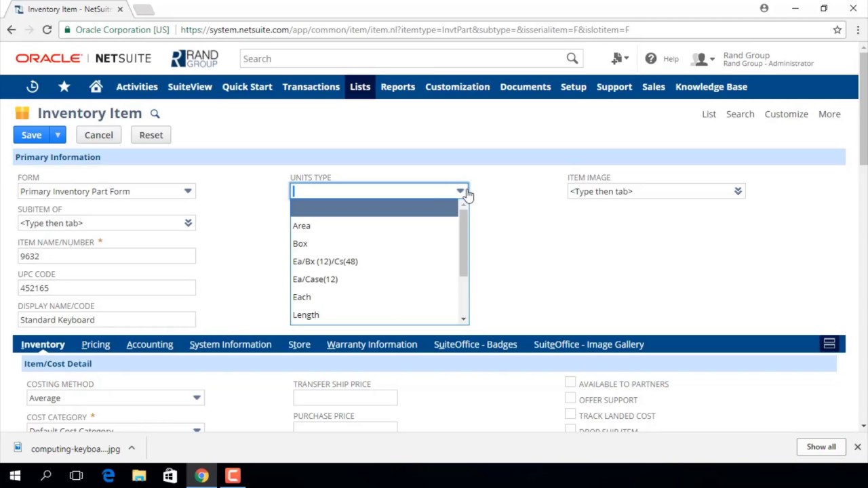Click the Inventory Item search magnifier
This screenshot has height=488, width=868.
pyautogui.click(x=155, y=114)
